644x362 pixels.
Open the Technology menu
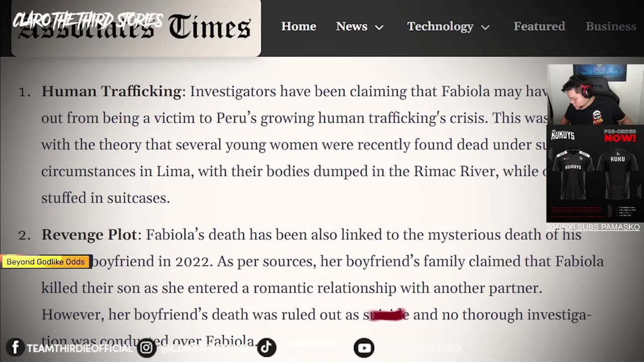tap(440, 27)
